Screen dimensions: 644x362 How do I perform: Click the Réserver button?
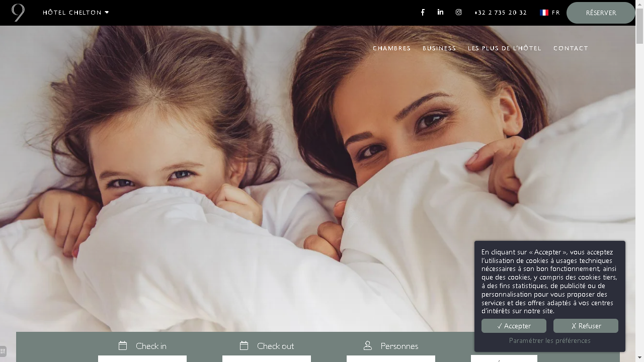pyautogui.click(x=601, y=13)
